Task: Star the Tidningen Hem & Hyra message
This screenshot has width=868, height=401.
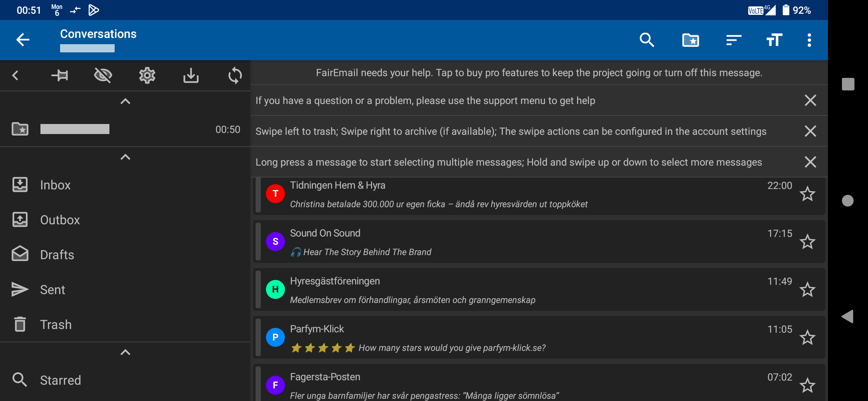Action: [807, 194]
